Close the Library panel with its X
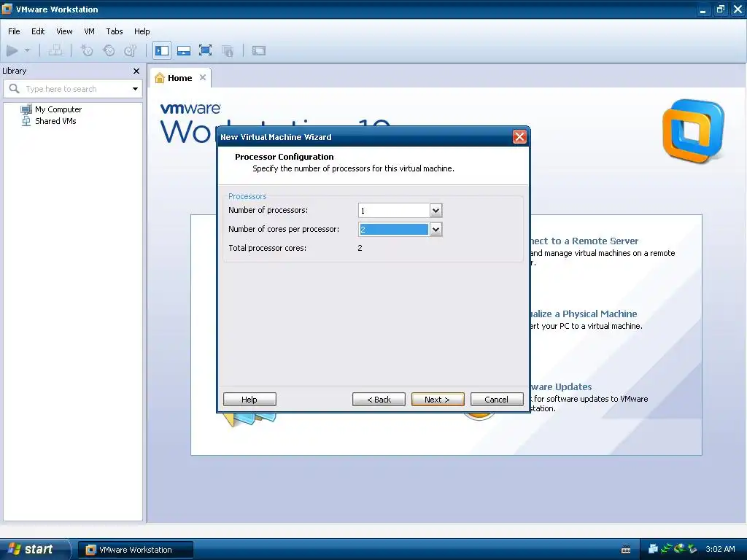This screenshot has height=560, width=747. [136, 71]
